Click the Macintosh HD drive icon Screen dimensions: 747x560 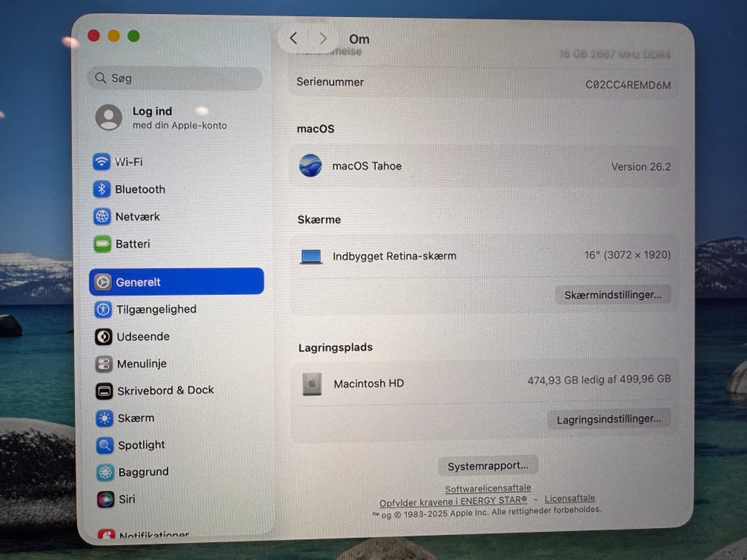312,383
